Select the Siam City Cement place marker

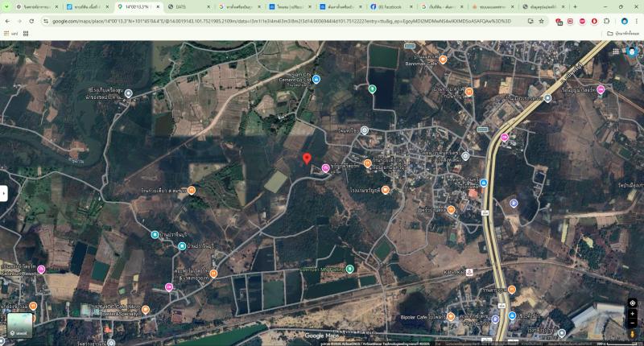click(x=316, y=79)
